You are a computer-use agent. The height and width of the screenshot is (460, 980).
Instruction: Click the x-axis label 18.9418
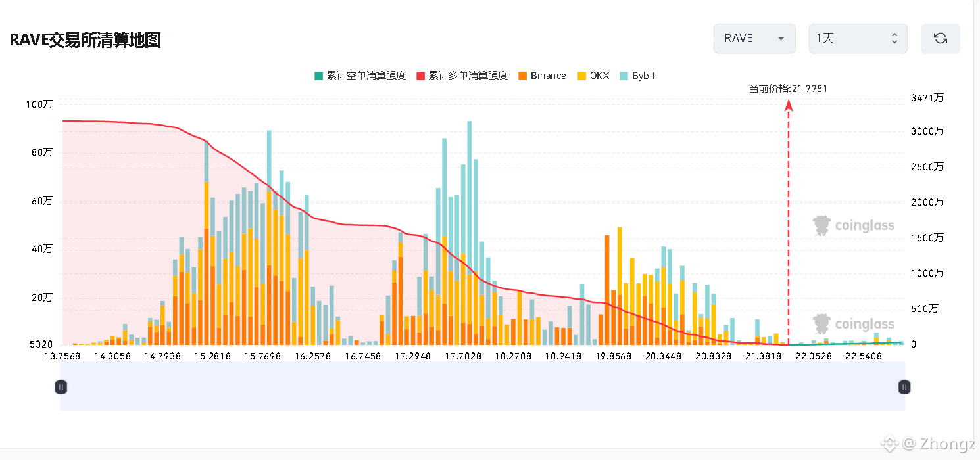563,356
